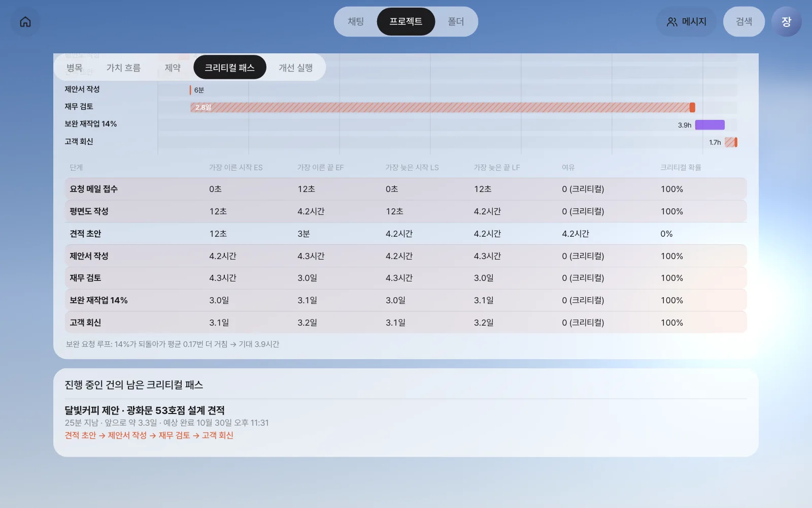812x508 pixels.
Task: Select the 고객 회신 table row label
Action: click(85, 323)
